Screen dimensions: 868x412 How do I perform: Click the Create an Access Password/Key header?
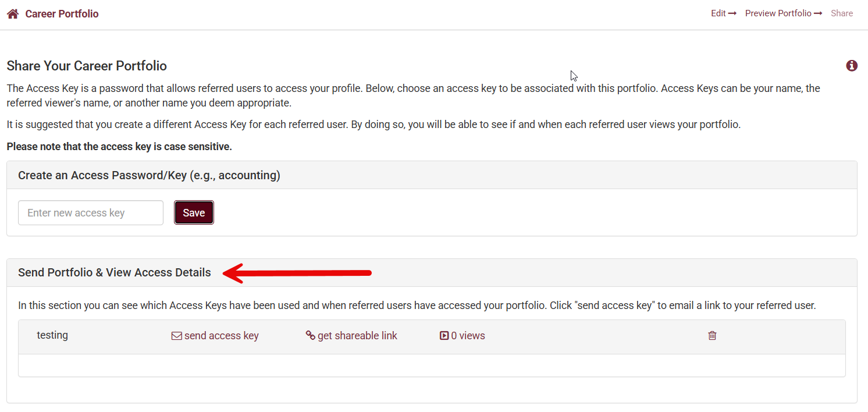click(x=149, y=175)
